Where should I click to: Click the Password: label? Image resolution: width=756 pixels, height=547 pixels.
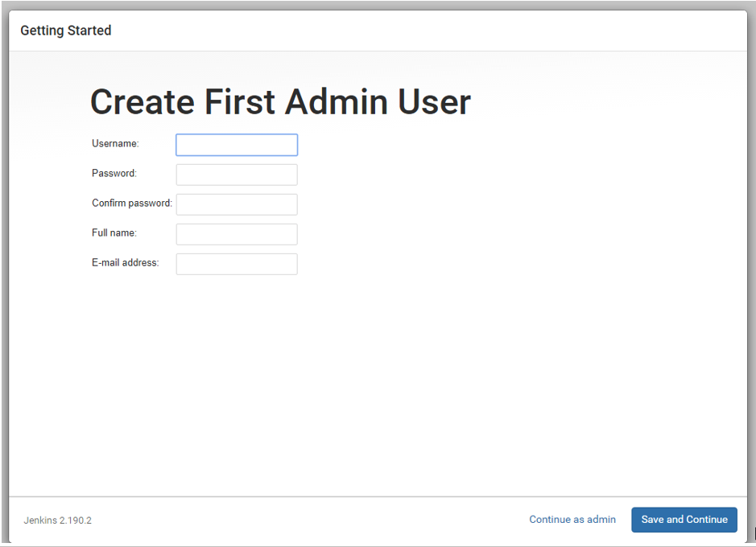coord(114,173)
